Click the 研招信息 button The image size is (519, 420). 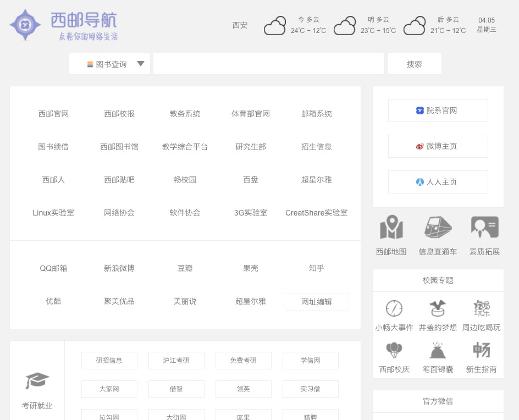point(109,361)
